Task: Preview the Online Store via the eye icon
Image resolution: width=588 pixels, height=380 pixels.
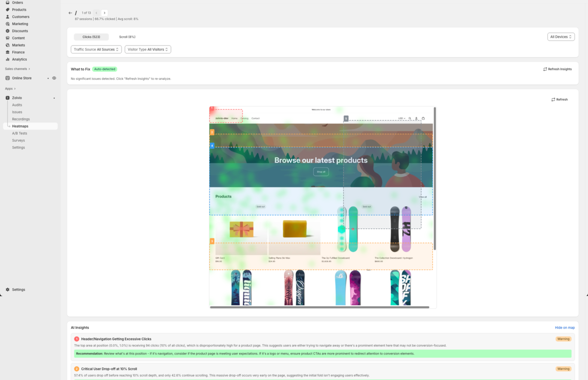Action: click(x=54, y=77)
